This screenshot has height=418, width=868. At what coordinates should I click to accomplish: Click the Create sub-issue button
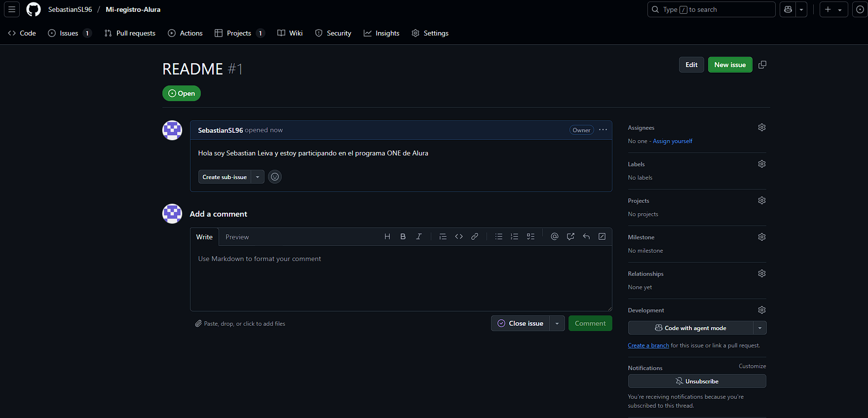click(x=225, y=177)
